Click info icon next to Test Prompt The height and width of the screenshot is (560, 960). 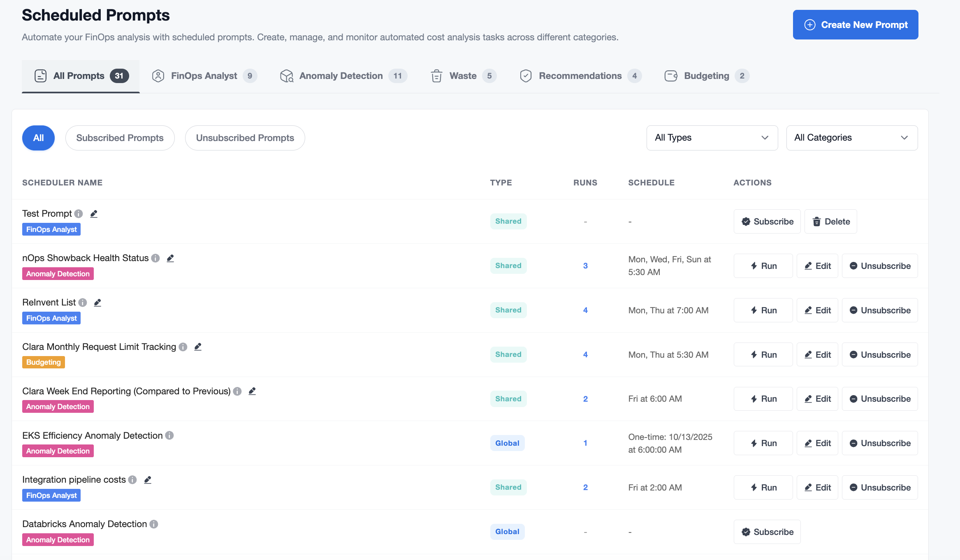click(x=79, y=214)
